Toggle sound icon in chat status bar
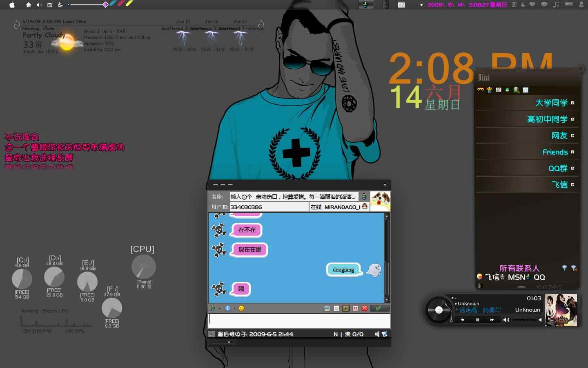588x368 pixels. pos(377,334)
